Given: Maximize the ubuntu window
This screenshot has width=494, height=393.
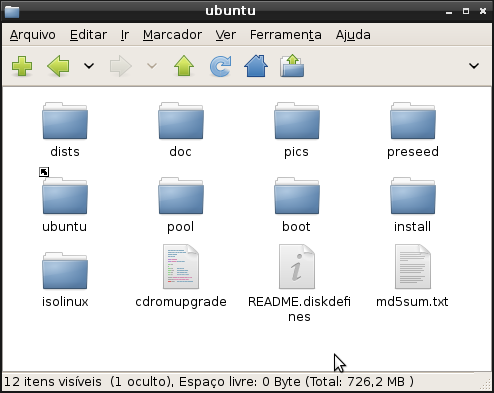Looking at the screenshot, I should (466, 11).
